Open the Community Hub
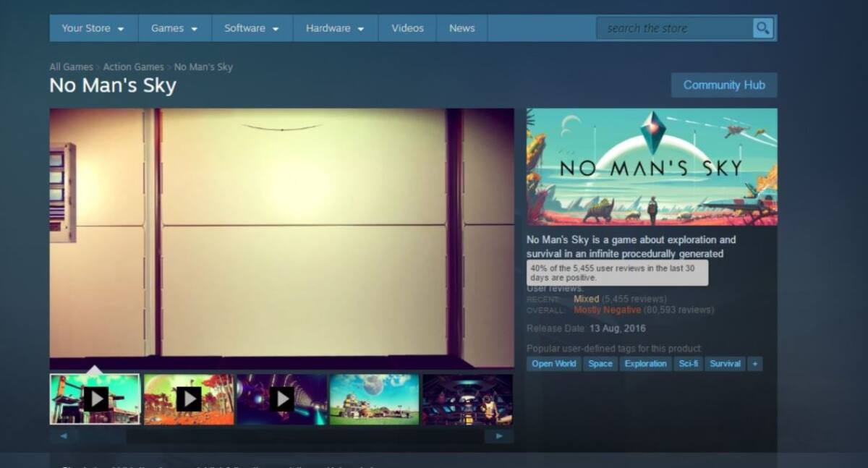 point(724,85)
